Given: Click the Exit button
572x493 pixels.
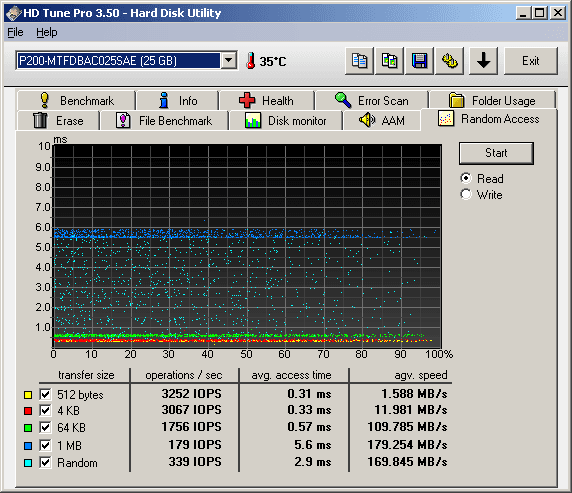Looking at the screenshot, I should click(x=530, y=61).
